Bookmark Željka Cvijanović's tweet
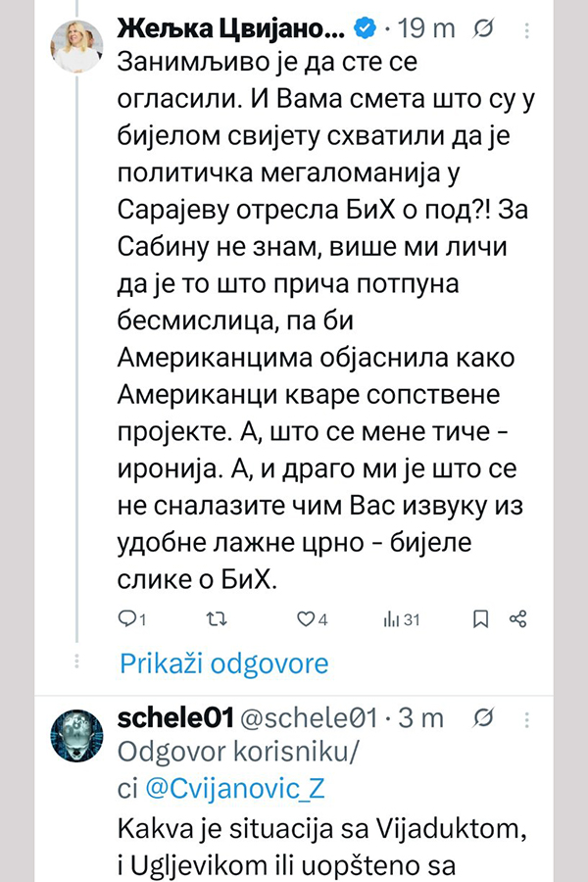 tap(481, 618)
